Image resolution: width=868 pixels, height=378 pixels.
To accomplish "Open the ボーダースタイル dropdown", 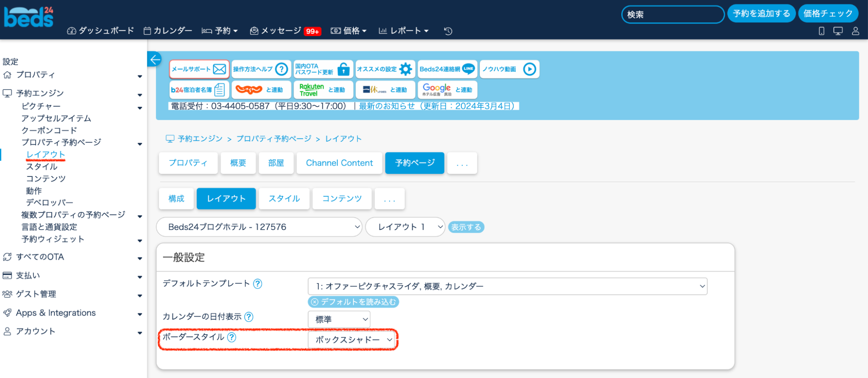I will coord(352,340).
